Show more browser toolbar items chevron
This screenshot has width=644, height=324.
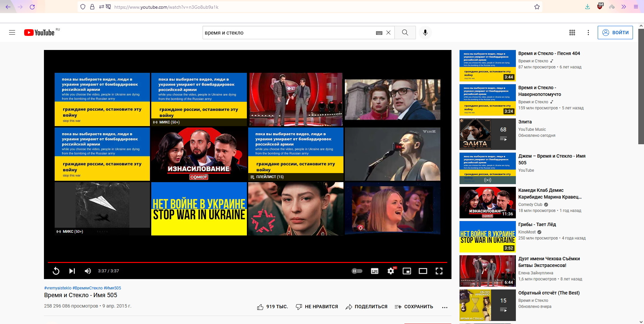[624, 7]
